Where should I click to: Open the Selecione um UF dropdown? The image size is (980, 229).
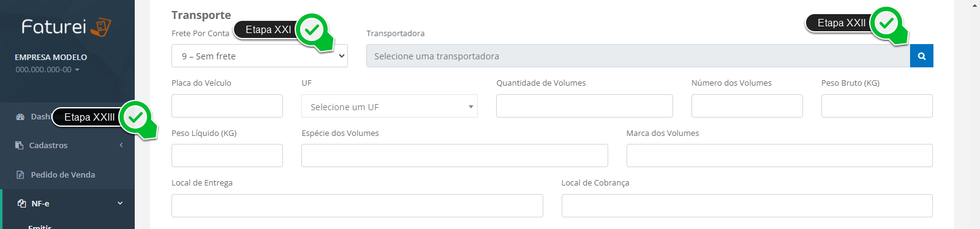390,106
